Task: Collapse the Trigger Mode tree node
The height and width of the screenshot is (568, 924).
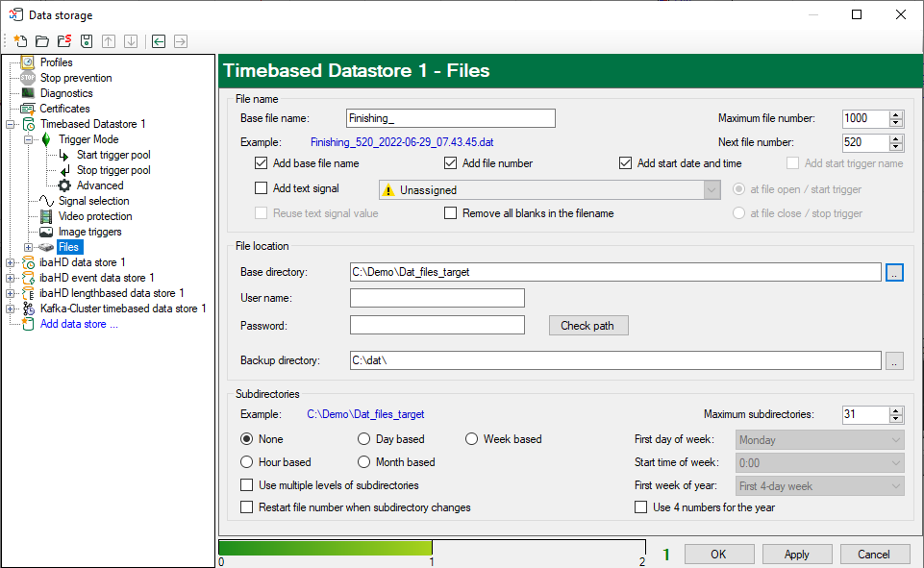Action: coord(28,139)
